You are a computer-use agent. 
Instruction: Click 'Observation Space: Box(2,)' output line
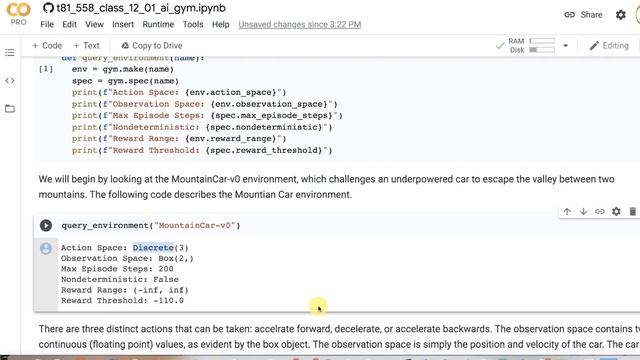[127, 258]
